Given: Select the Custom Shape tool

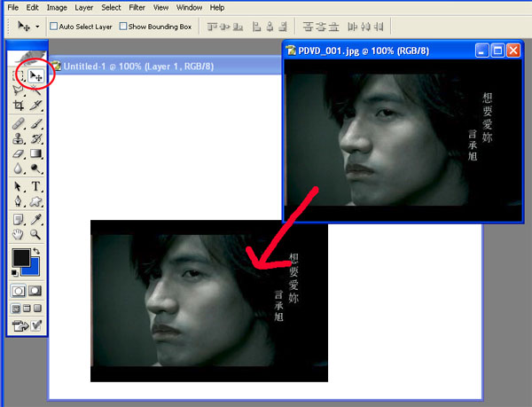Looking at the screenshot, I should click(36, 201).
